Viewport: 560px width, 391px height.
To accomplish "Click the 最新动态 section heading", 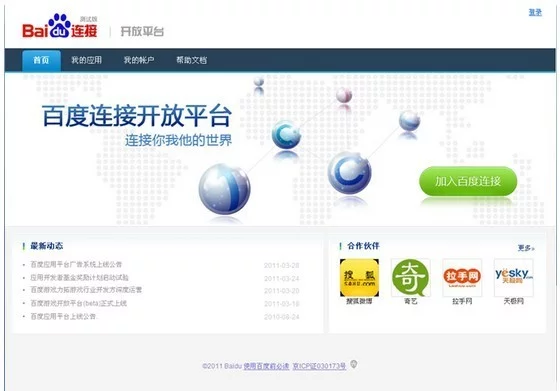I will [47, 246].
